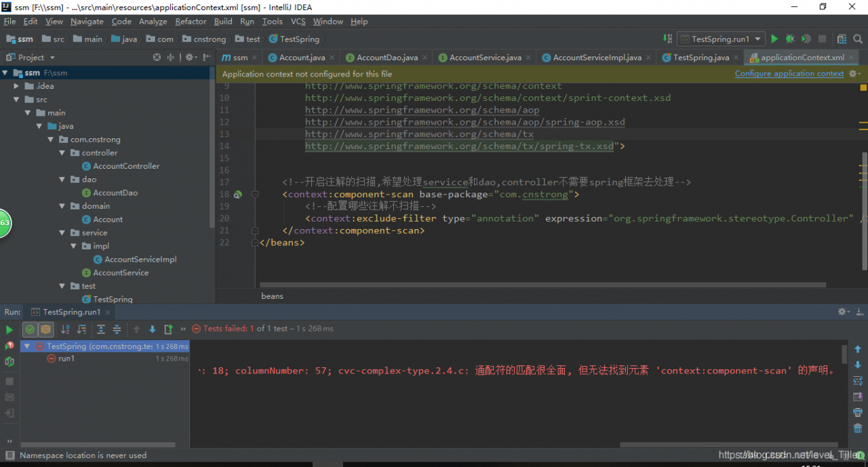Click scroll-from-source target icon in Project panel
This screenshot has width=868, height=467.
tap(157, 58)
